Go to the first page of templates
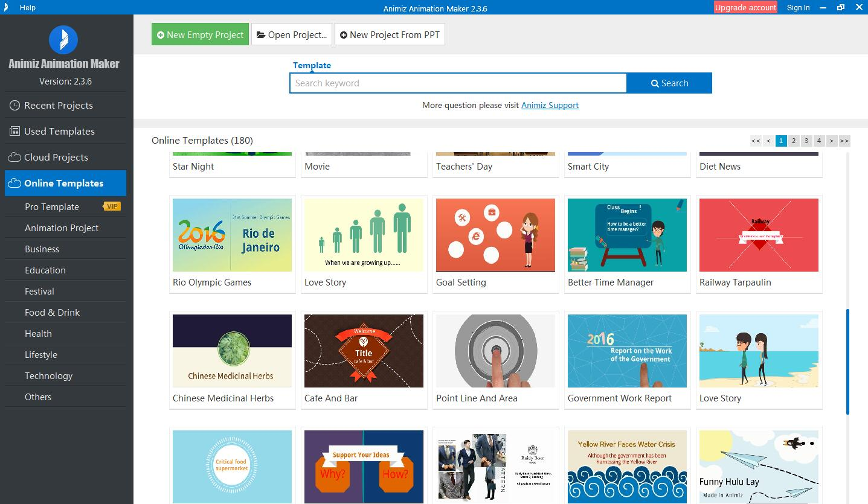Image resolution: width=868 pixels, height=504 pixels. pos(756,141)
